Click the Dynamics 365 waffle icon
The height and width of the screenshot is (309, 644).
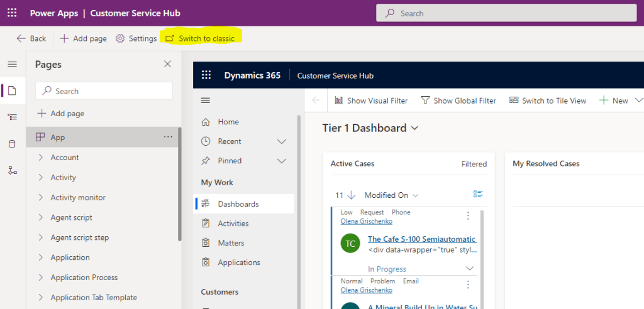(206, 75)
